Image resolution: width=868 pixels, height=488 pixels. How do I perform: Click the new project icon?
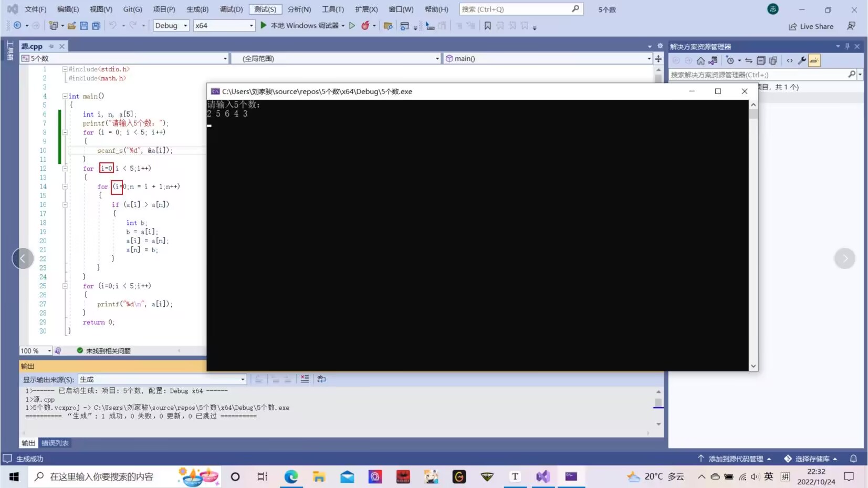click(53, 25)
